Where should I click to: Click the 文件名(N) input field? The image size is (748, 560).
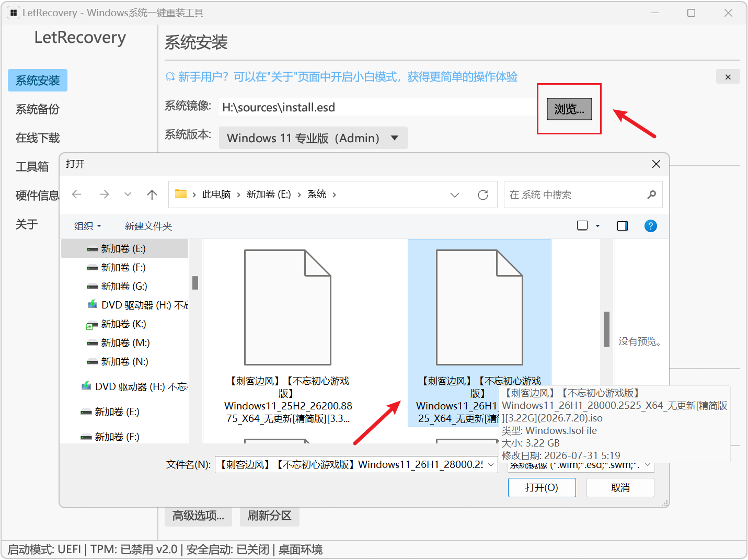[351, 464]
